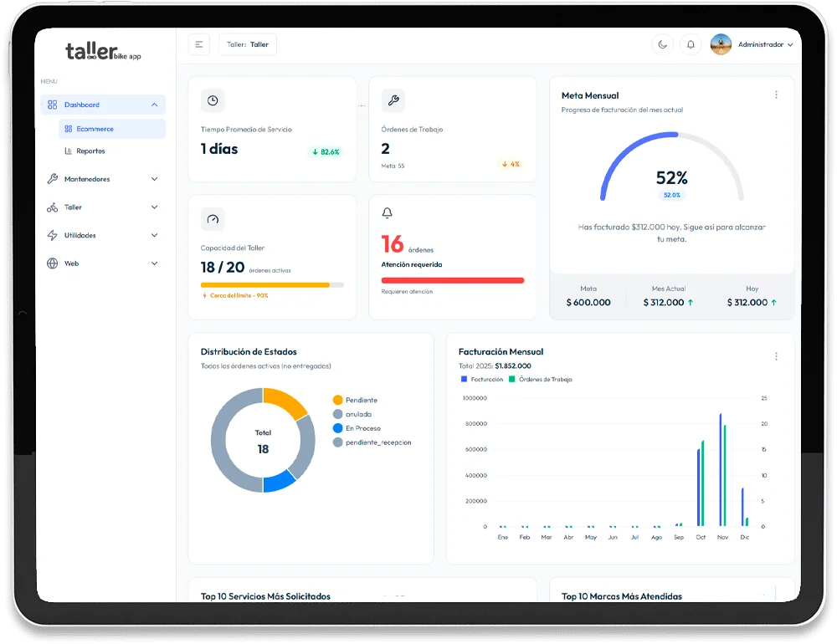The image size is (837, 644).
Task: Click the workshop capacity progress bar
Action: [272, 285]
